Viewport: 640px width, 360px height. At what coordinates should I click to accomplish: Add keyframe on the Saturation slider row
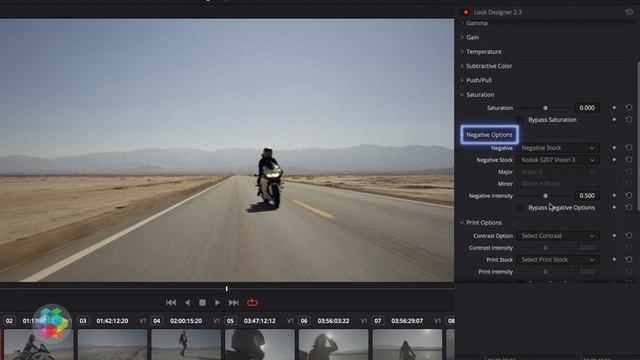tap(614, 108)
